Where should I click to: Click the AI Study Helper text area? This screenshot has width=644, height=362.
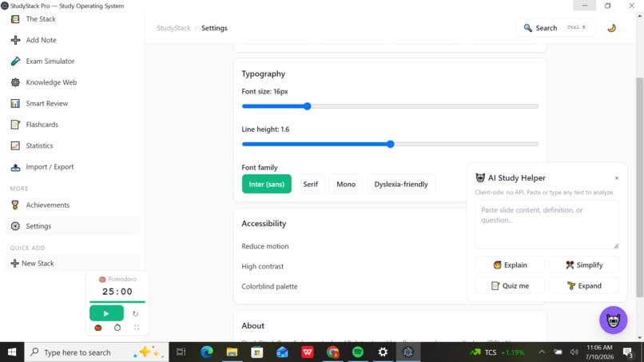tap(547, 225)
